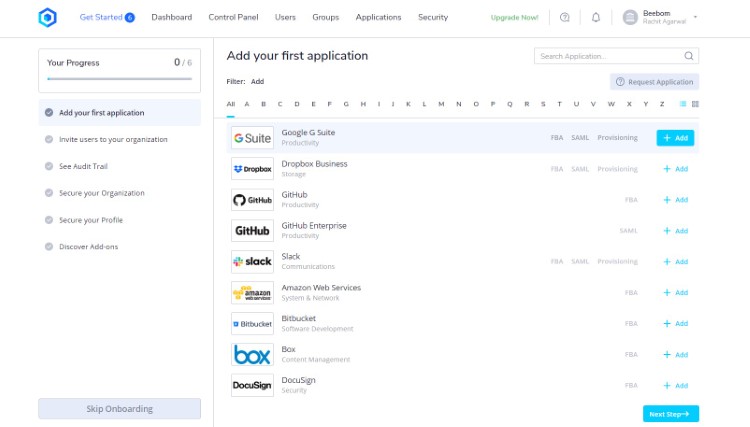
Task: Filter applications by letter B
Action: (263, 104)
